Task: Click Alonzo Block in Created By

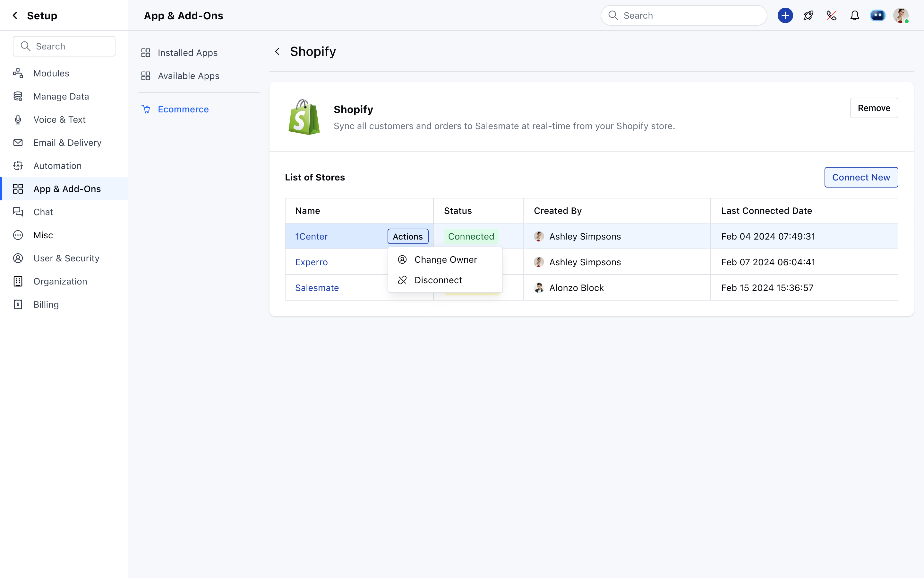Action: 576,287
